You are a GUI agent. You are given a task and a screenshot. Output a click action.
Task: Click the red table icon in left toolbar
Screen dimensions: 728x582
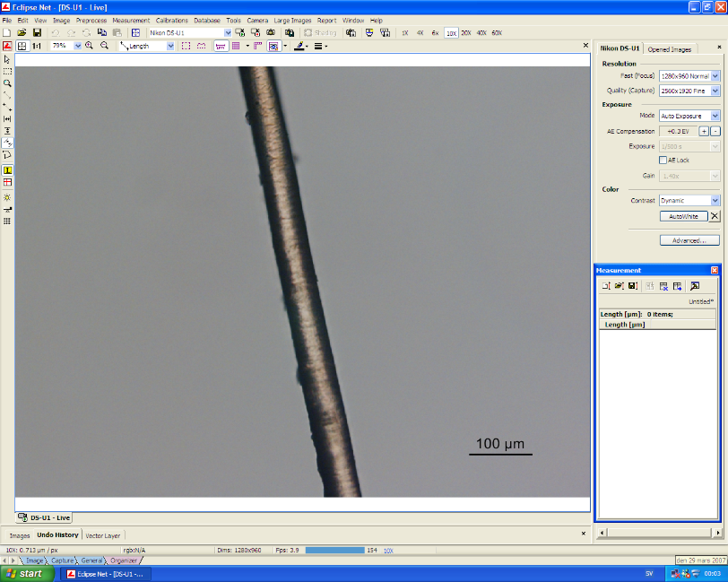coord(7,183)
